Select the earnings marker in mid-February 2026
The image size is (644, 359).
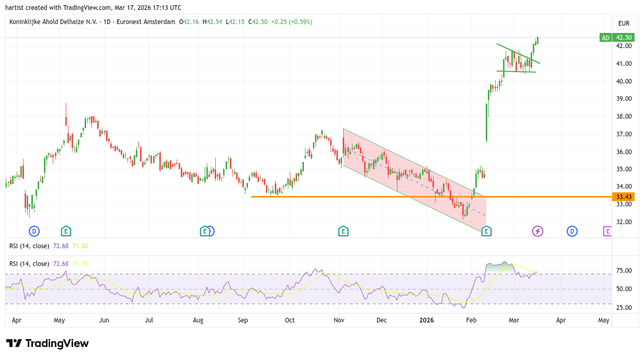(x=486, y=231)
